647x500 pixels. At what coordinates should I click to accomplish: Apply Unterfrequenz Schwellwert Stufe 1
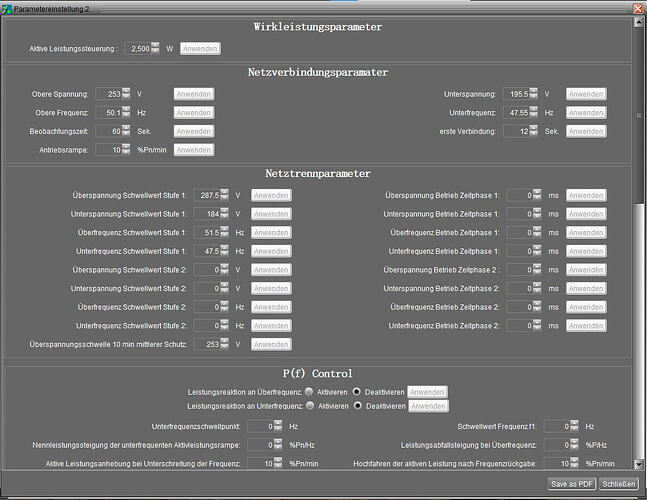(x=271, y=251)
